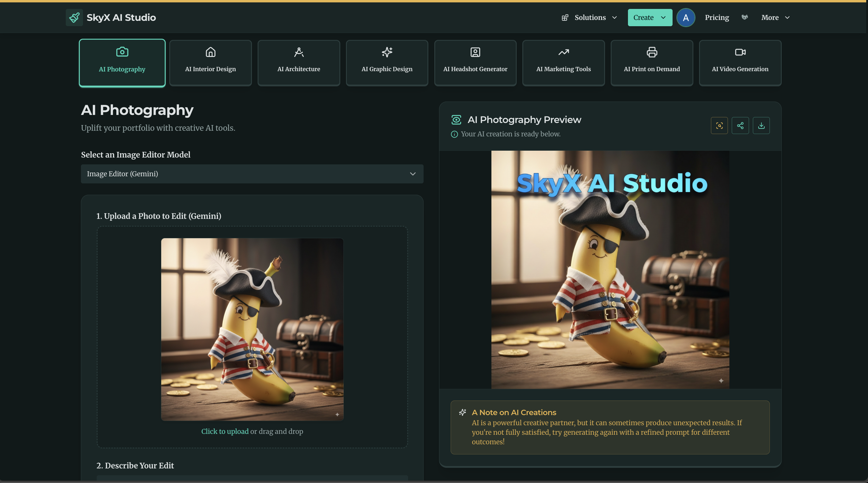
Task: Download the AI creation using download icon
Action: (761, 125)
